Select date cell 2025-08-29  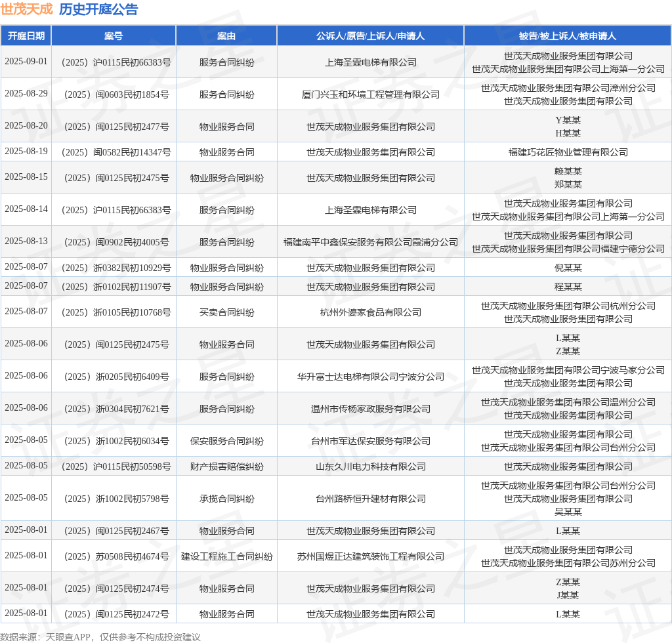(x=26, y=93)
